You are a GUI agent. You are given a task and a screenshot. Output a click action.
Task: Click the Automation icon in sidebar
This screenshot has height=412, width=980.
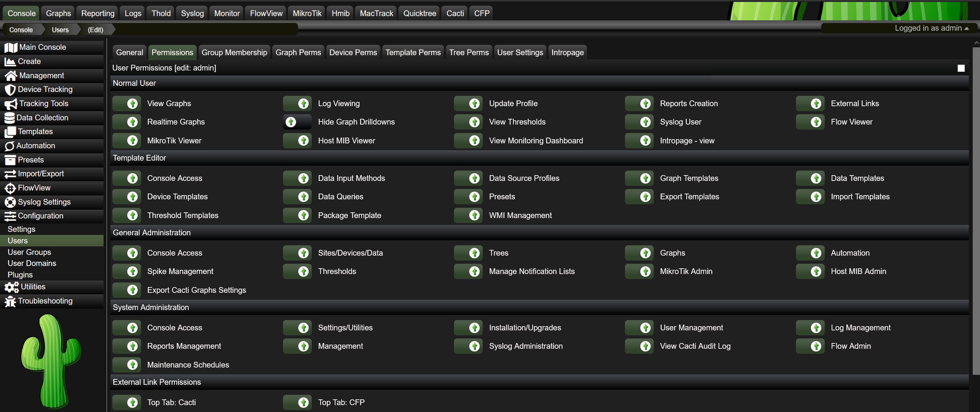10,146
